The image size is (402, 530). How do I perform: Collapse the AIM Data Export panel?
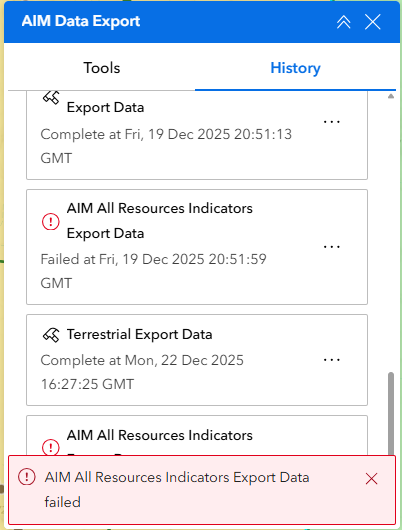344,22
